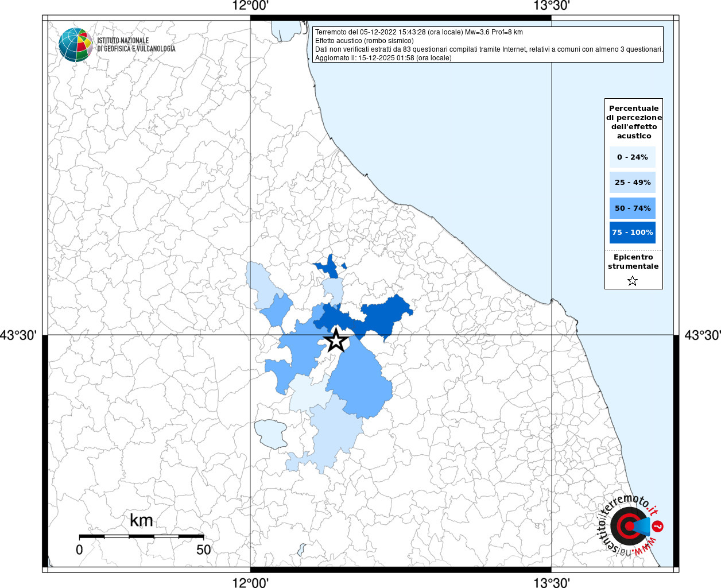Viewport: 721px width, 588px height.
Task: Click the km scale bar
Action: click(x=141, y=536)
